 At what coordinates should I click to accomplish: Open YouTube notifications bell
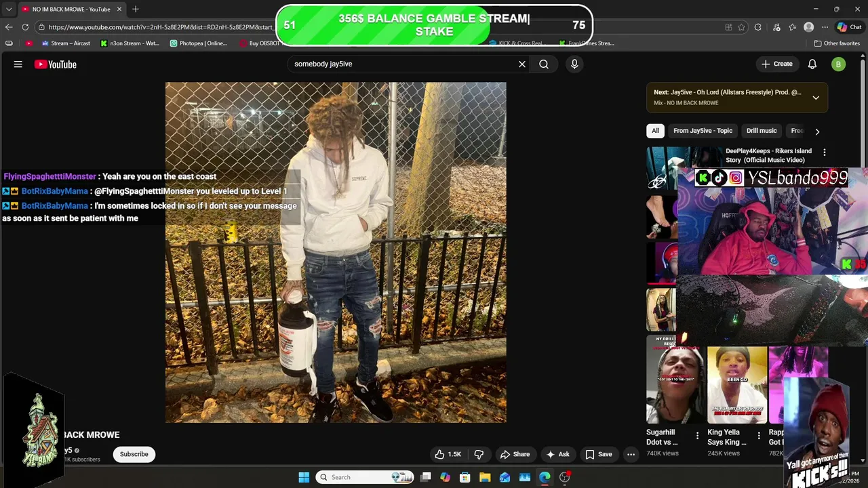[812, 64]
